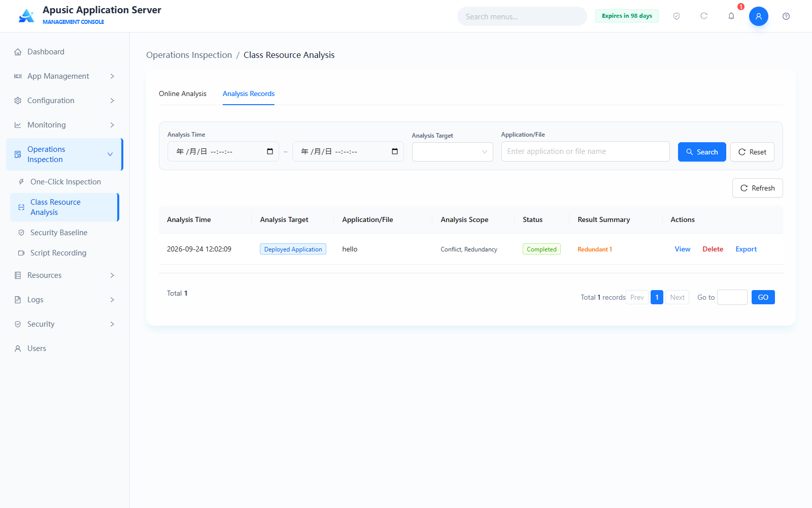The height and width of the screenshot is (508, 812).
Task: Expand Resources menu
Action: pyautogui.click(x=65, y=275)
